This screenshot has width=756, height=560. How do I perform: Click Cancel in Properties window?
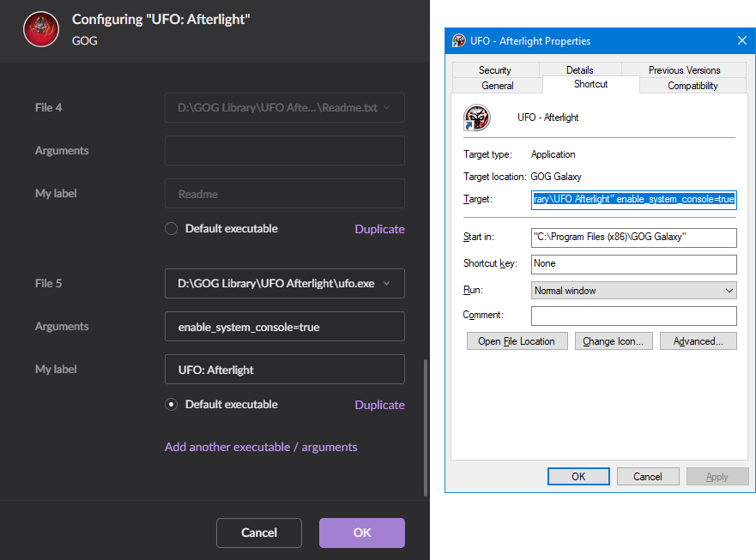click(648, 477)
